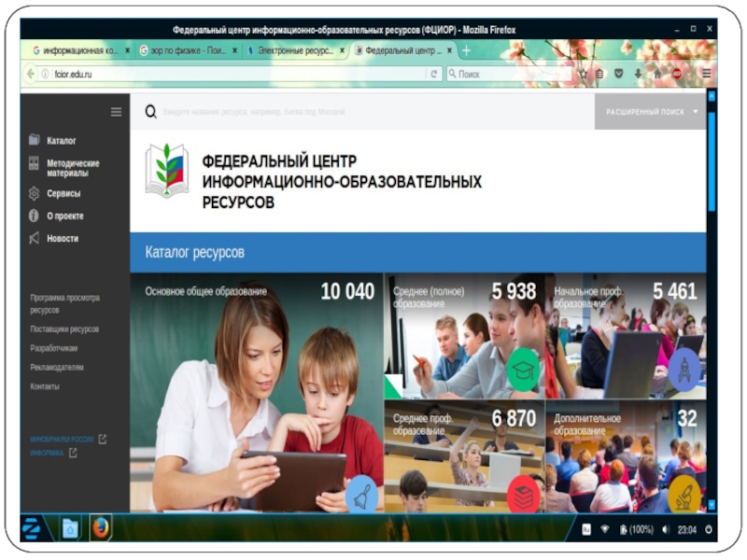The width and height of the screenshot is (747, 560).
Task: Open the Разработчикам link
Action: coord(54,348)
